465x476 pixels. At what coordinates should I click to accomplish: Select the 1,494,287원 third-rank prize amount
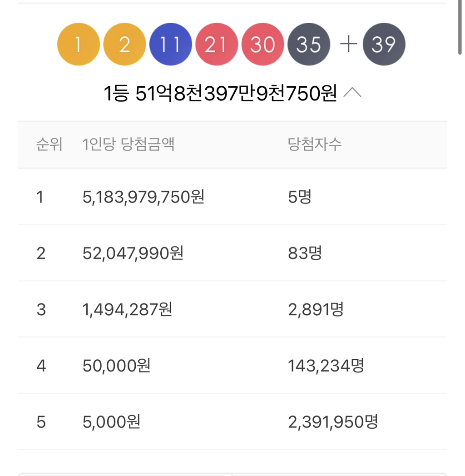(127, 310)
